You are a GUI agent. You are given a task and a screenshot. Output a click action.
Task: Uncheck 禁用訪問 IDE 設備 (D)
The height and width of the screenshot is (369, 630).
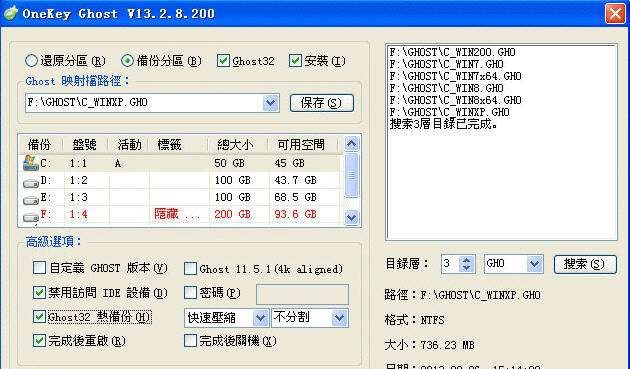(x=39, y=292)
